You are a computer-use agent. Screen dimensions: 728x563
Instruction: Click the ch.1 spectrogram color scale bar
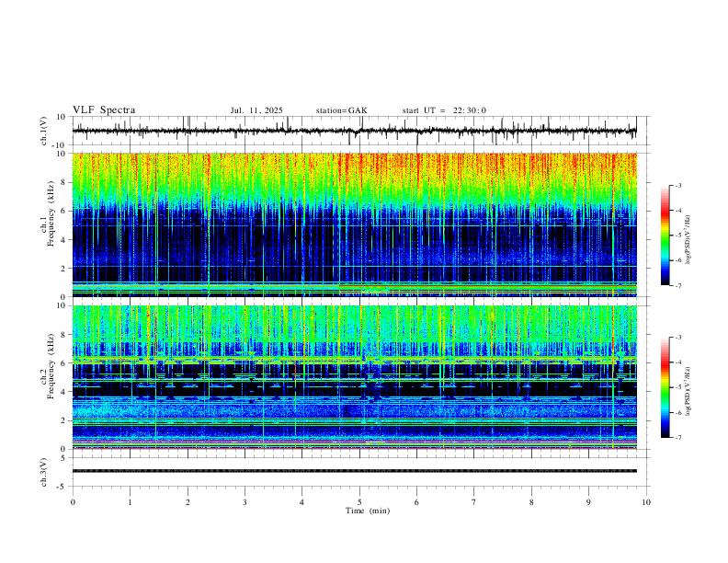point(665,235)
